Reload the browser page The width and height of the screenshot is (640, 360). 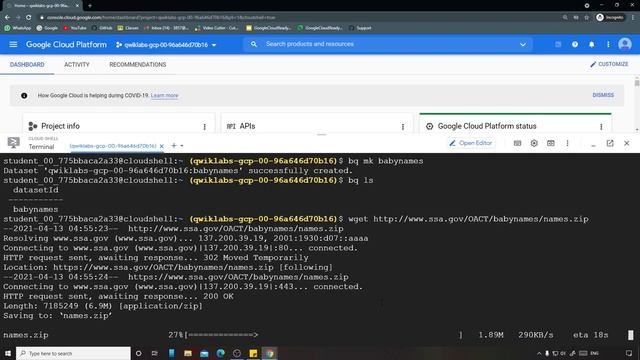tap(29, 17)
